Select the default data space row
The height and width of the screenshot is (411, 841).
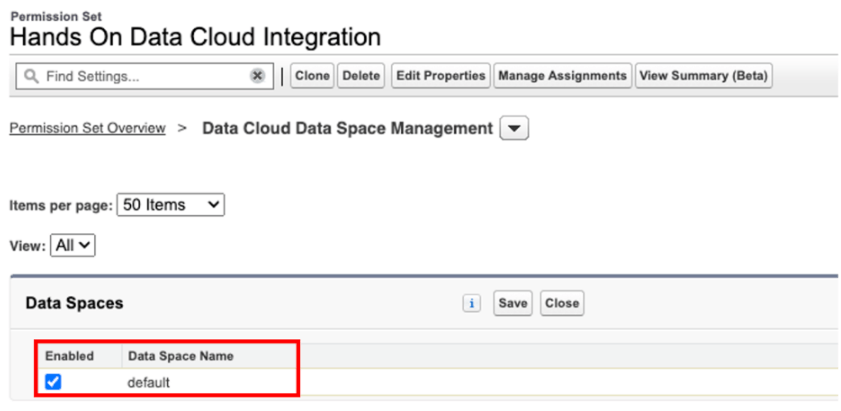149,382
